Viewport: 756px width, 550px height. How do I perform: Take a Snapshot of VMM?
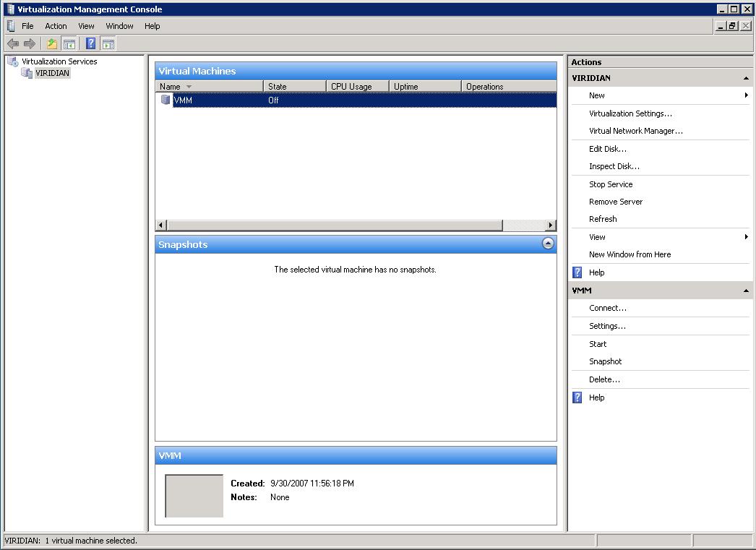(x=605, y=361)
